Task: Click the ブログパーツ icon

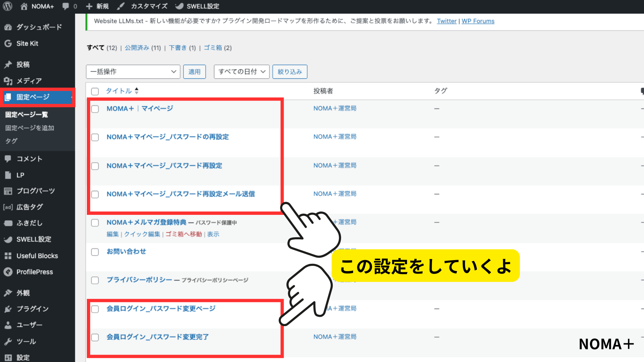Action: point(8,191)
